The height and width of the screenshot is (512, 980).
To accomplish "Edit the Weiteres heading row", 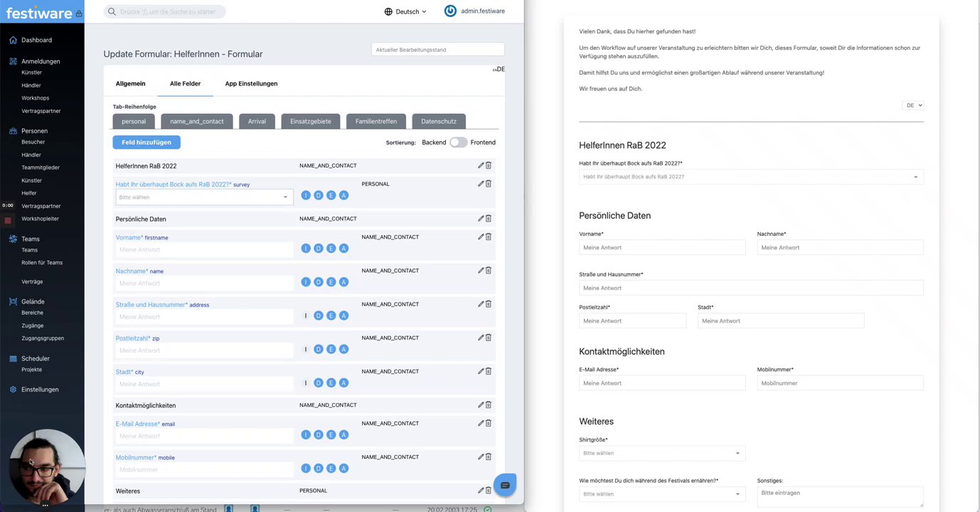I will (x=481, y=490).
